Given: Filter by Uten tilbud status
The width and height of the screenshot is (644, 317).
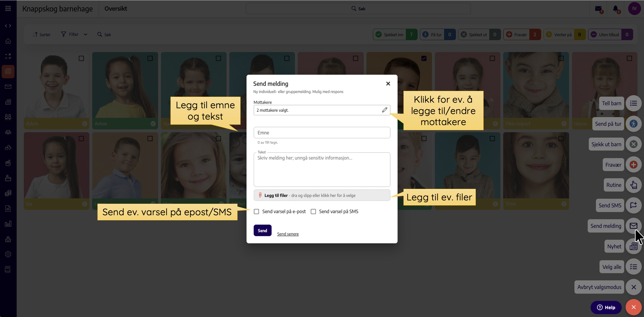Looking at the screenshot, I should click(611, 34).
